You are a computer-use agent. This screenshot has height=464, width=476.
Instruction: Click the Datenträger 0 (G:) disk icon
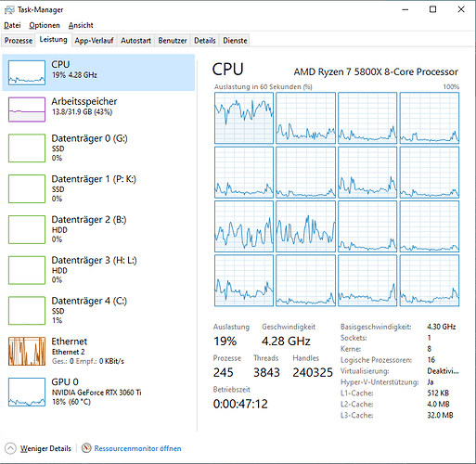click(x=27, y=148)
